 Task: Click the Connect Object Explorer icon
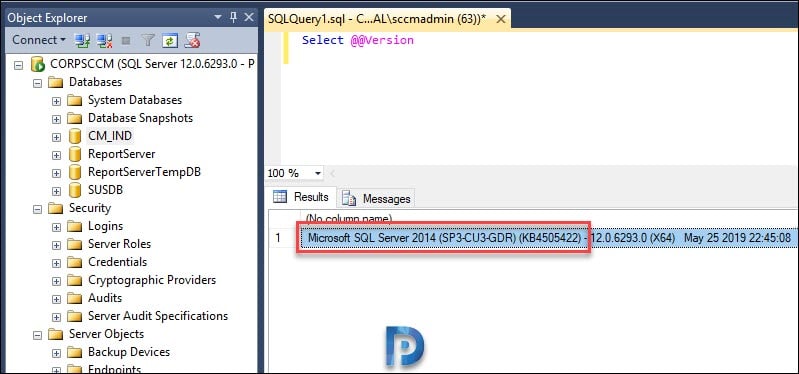pyautogui.click(x=82, y=40)
